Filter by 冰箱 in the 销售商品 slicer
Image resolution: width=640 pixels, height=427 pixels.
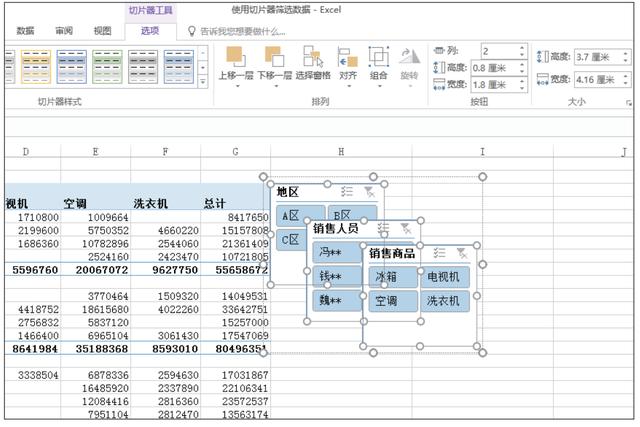pos(393,277)
